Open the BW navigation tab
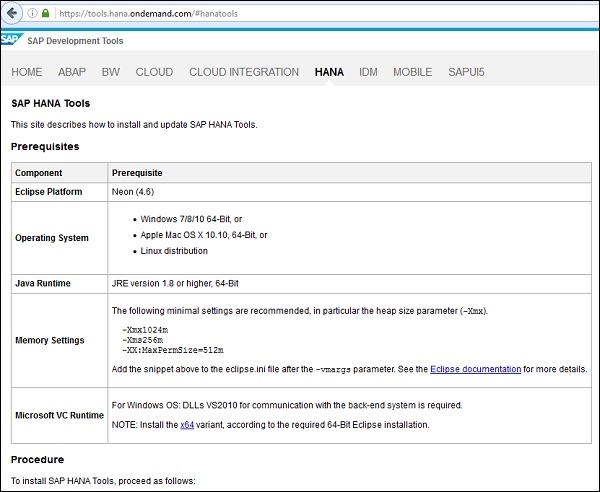This screenshot has height=492, width=600. click(110, 72)
